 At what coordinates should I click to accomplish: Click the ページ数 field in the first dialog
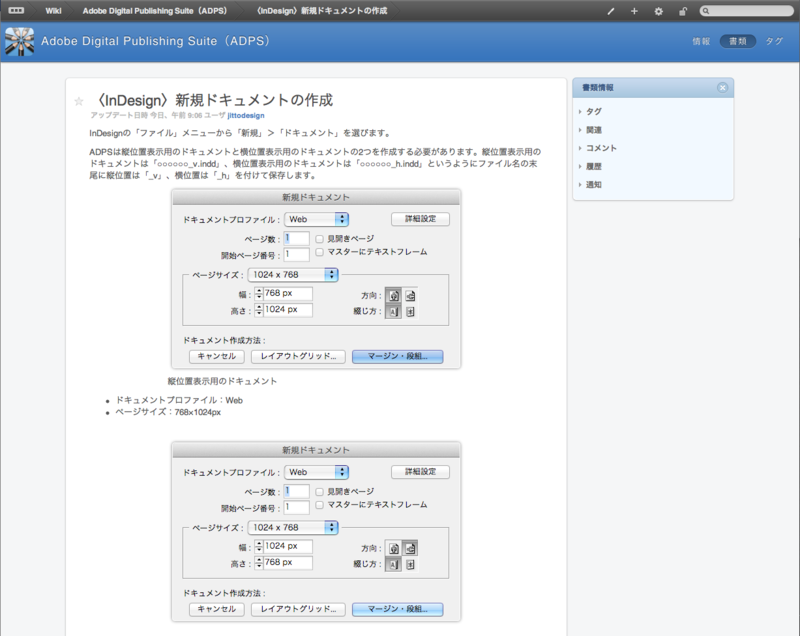click(296, 238)
